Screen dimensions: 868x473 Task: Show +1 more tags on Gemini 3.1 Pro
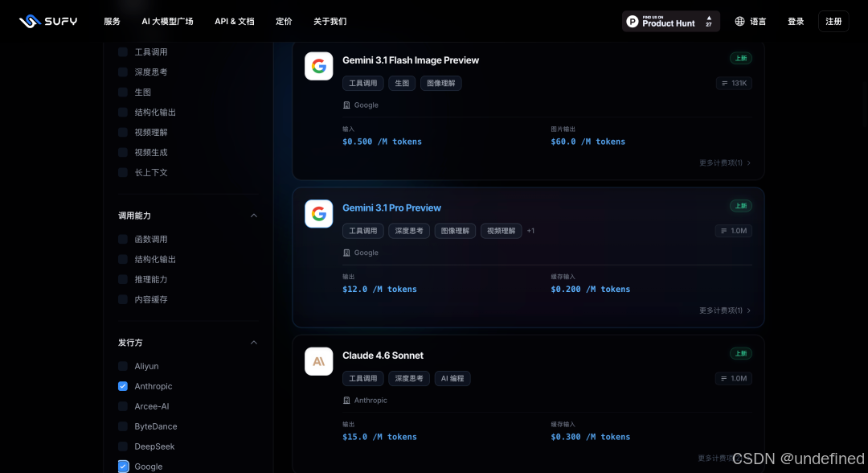530,231
